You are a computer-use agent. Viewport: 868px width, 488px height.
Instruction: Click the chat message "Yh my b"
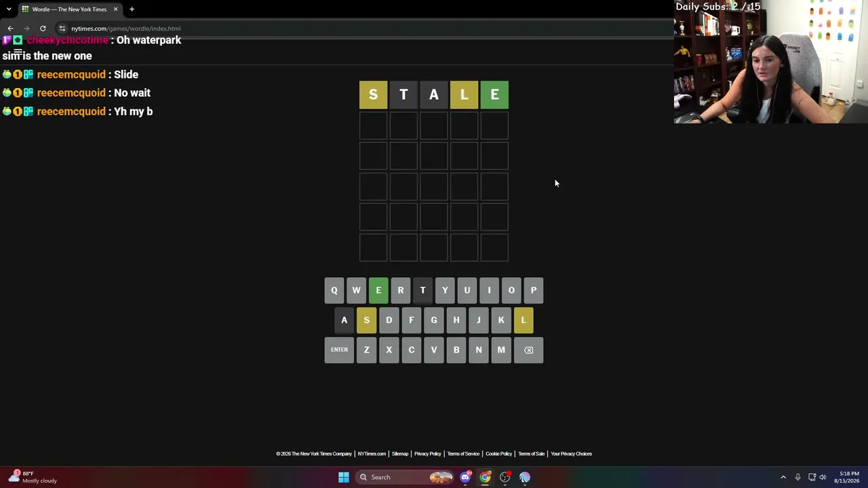click(134, 111)
